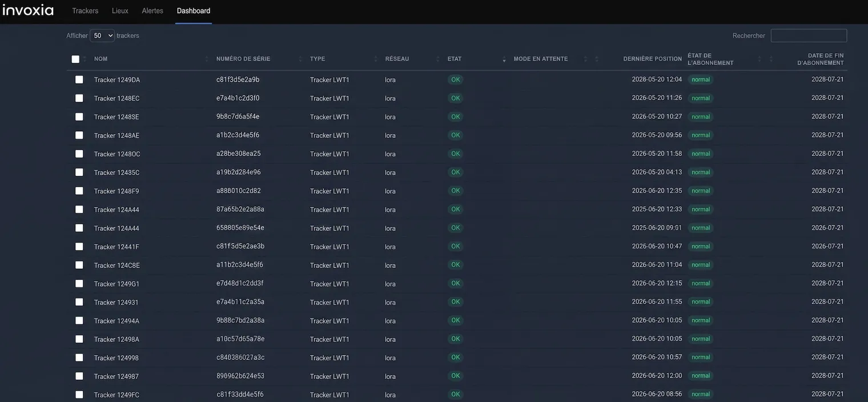Click the name Tracker 12498A
This screenshot has height=402, width=868.
pos(116,339)
